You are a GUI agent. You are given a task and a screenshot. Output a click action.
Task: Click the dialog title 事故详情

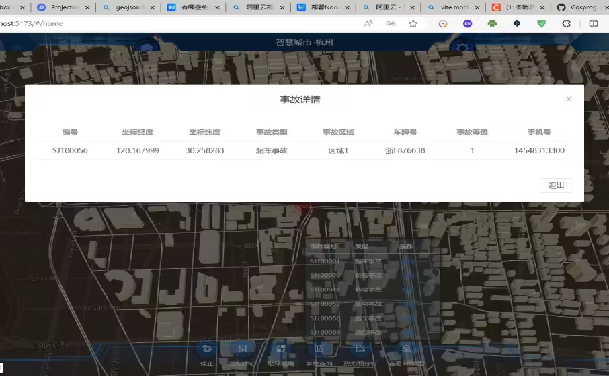pos(300,99)
